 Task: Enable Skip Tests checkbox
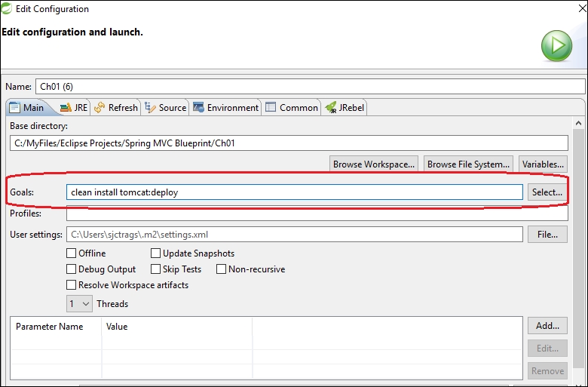pyautogui.click(x=156, y=269)
